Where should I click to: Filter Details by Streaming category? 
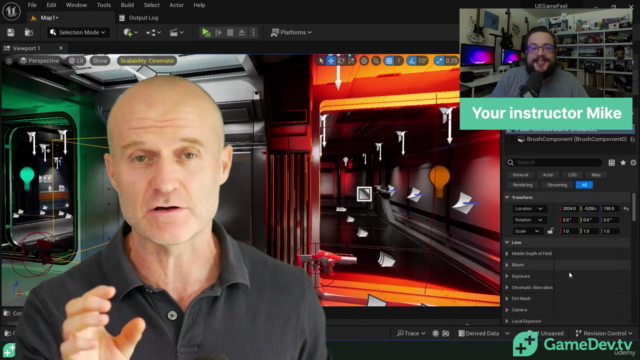(557, 185)
